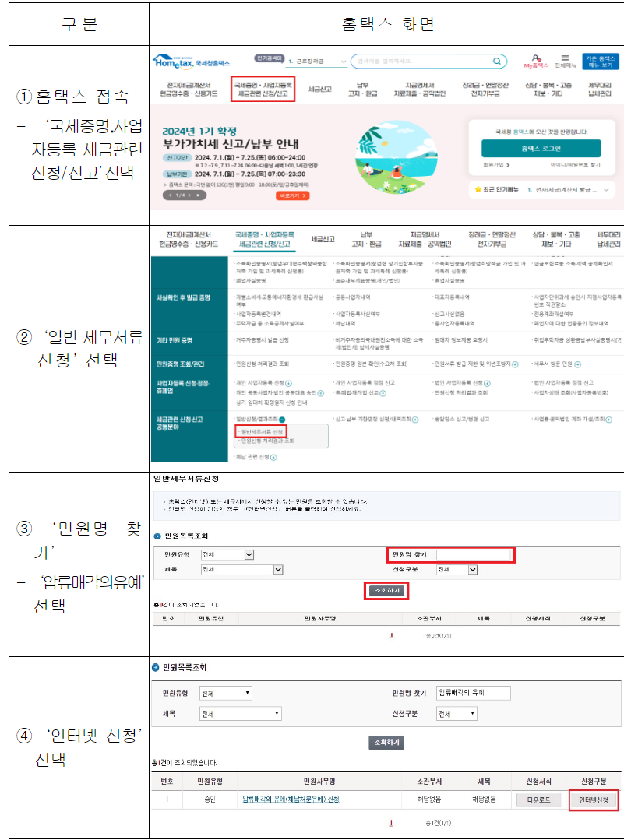Click external-link icon beside 취업후학자금 상환금납부사실증명서
This screenshot has width=624, height=840.
point(619,340)
